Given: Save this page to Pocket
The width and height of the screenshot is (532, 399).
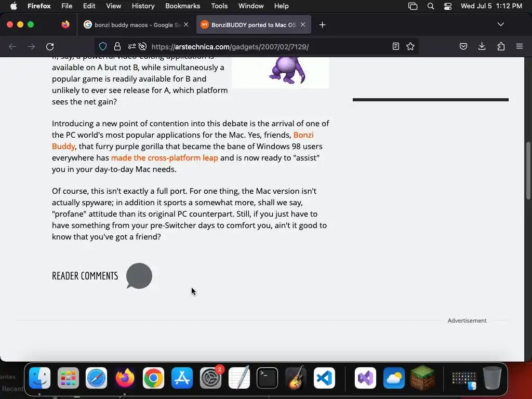Looking at the screenshot, I should coord(463,46).
